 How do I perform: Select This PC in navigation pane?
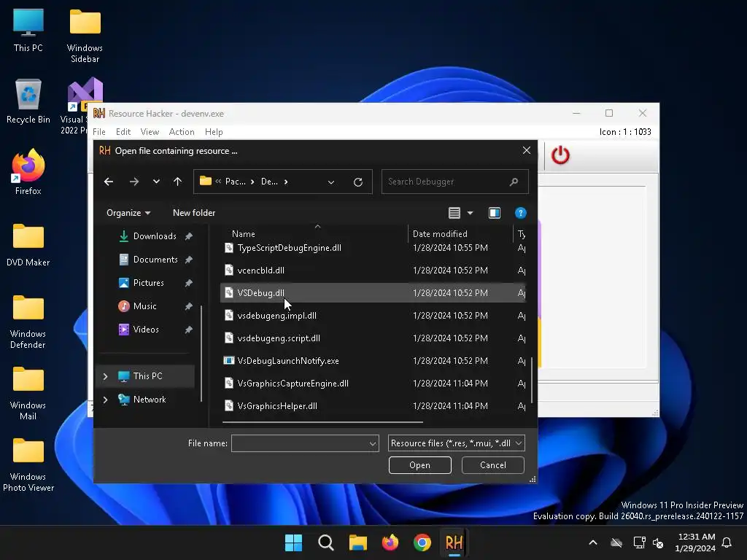click(147, 376)
